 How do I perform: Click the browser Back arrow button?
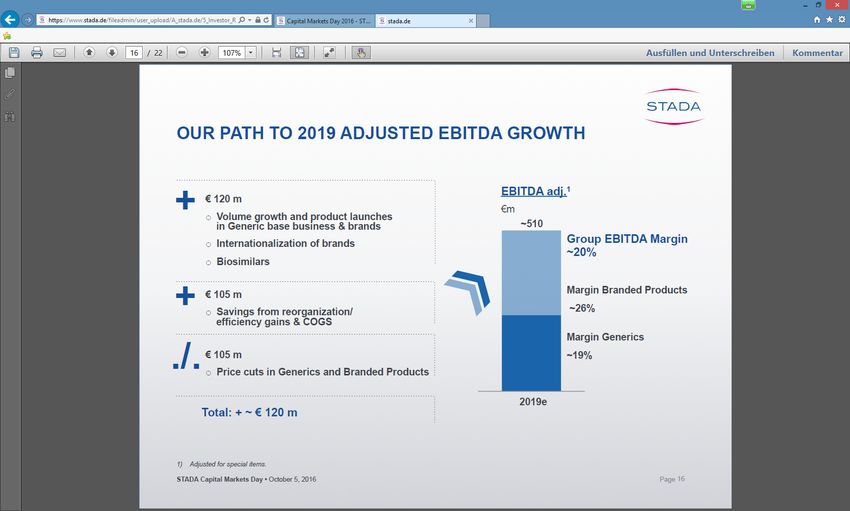tap(10, 20)
